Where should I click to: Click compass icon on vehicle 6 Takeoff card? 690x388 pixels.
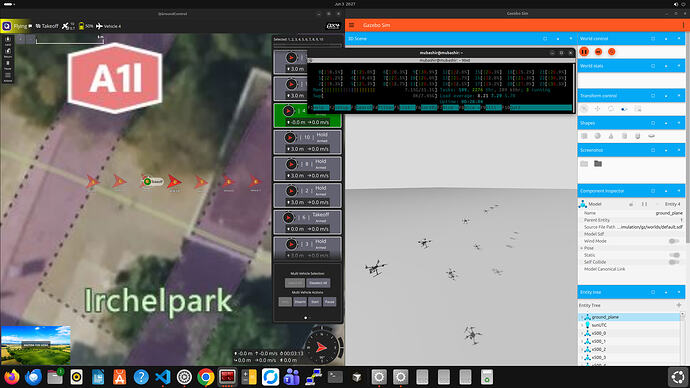click(289, 217)
